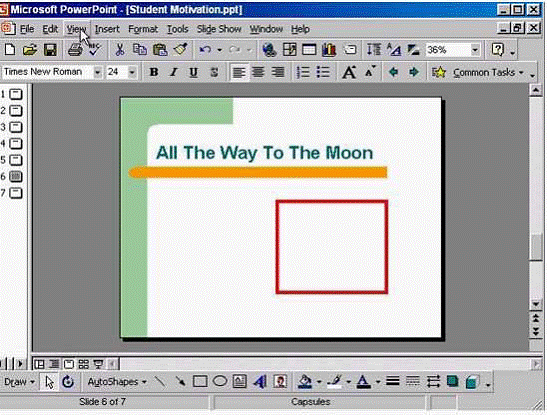The width and height of the screenshot is (547, 415).
Task: Open the AutoShapes dropdown menu
Action: 117,382
